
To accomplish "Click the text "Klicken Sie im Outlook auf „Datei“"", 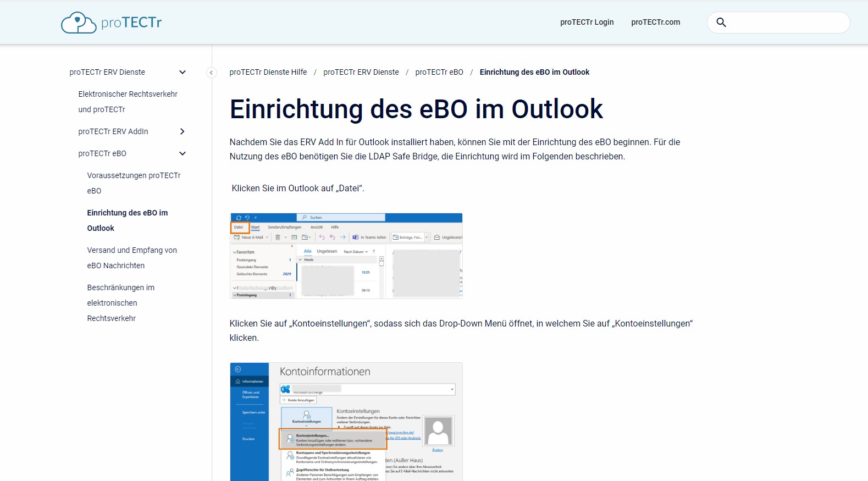I will 298,188.
